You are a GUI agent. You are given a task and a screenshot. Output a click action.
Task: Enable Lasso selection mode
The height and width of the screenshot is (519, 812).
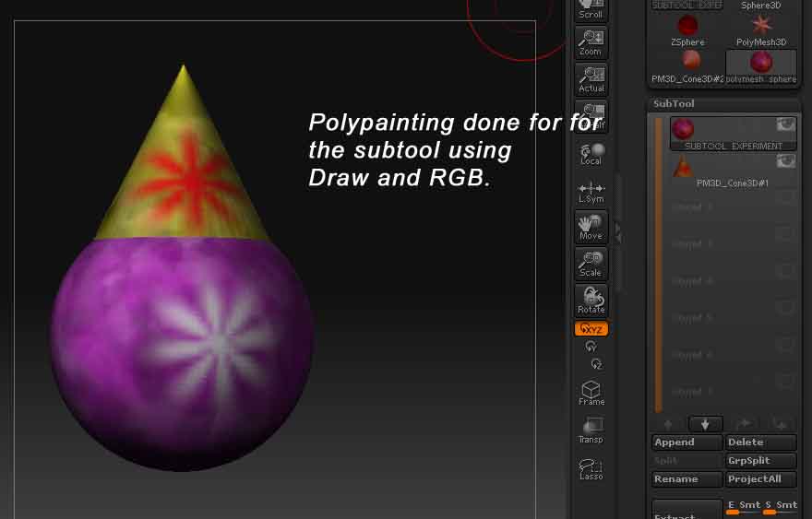tap(591, 469)
